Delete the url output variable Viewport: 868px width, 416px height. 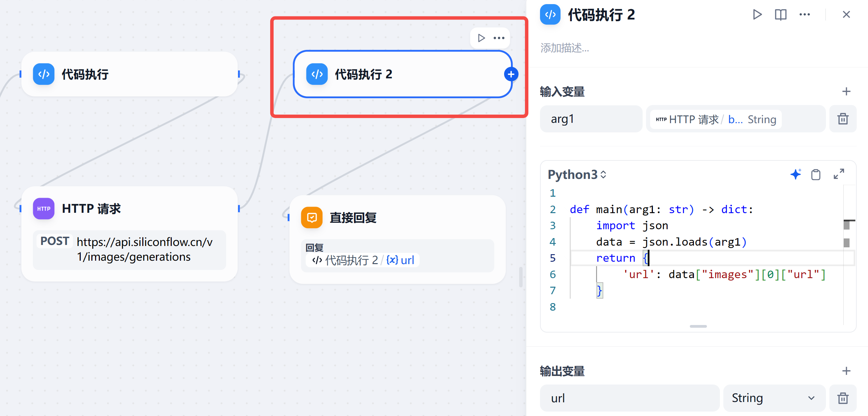pos(843,398)
